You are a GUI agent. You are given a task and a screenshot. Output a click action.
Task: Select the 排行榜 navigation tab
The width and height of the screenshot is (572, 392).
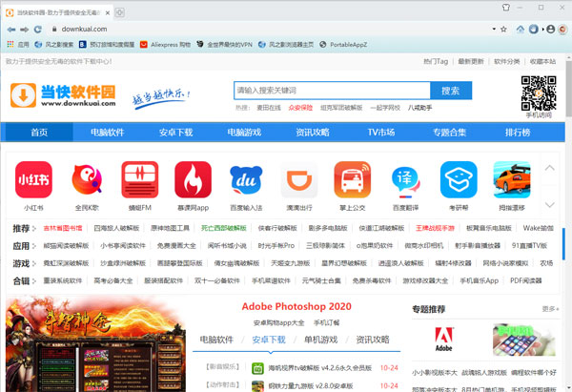518,133
